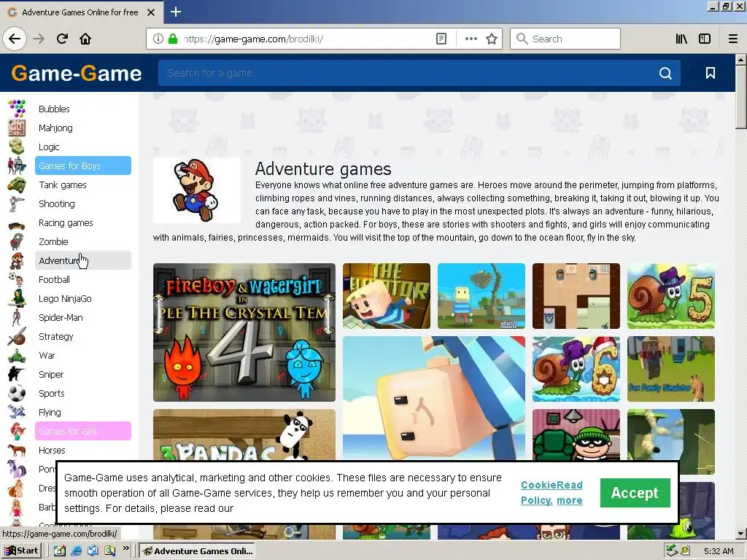The image size is (747, 560).
Task: Click the Shooting category gun icon
Action: (x=17, y=204)
